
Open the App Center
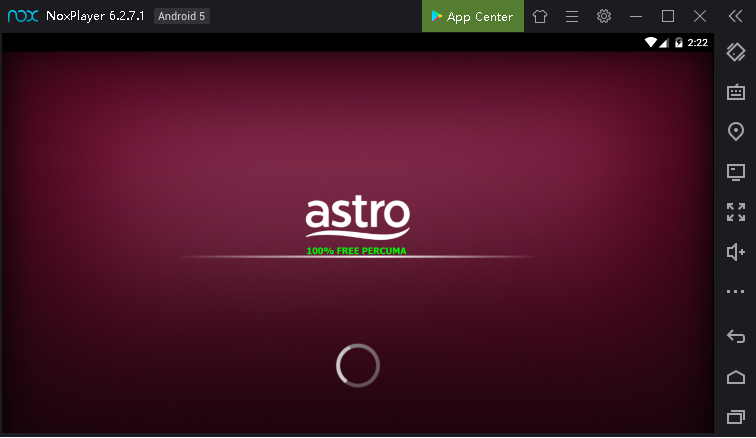pos(472,16)
